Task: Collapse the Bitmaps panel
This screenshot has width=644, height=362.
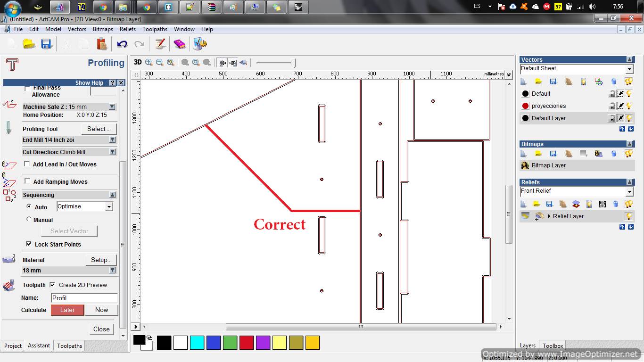Action: pyautogui.click(x=630, y=144)
